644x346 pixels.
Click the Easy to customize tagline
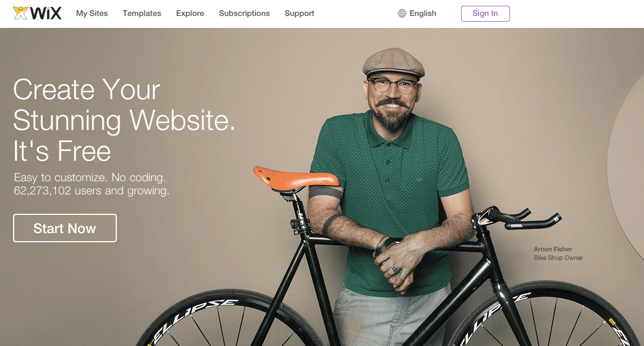pyautogui.click(x=90, y=177)
